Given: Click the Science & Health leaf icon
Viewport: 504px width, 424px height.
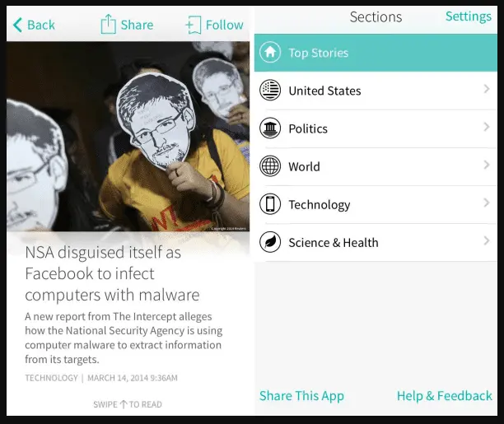Looking at the screenshot, I should pyautogui.click(x=270, y=242).
